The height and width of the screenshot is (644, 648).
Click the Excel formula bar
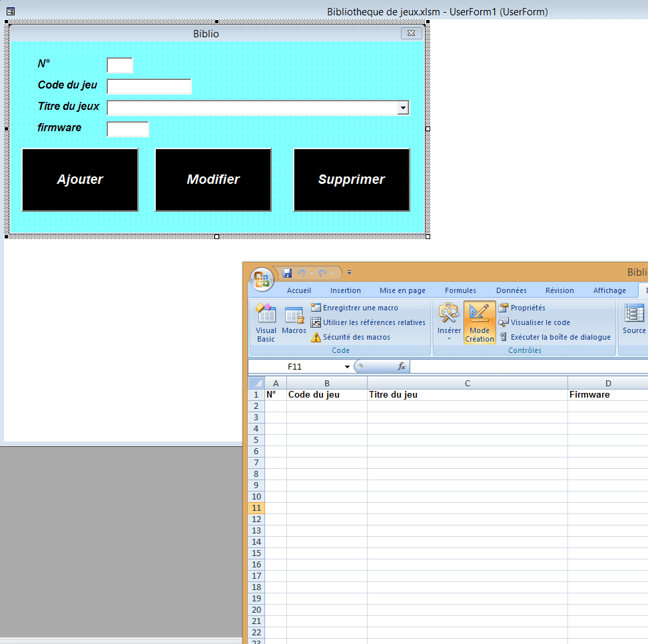click(x=529, y=367)
